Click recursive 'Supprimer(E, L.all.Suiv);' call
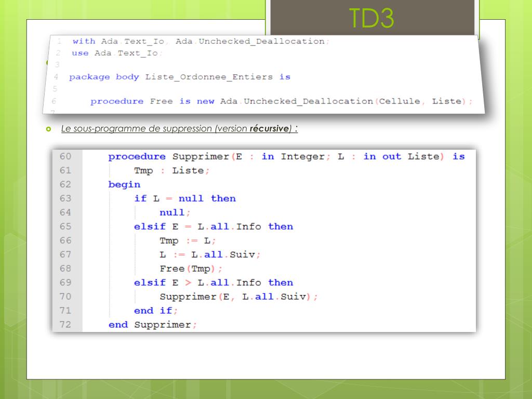532x399 pixels. click(x=239, y=297)
